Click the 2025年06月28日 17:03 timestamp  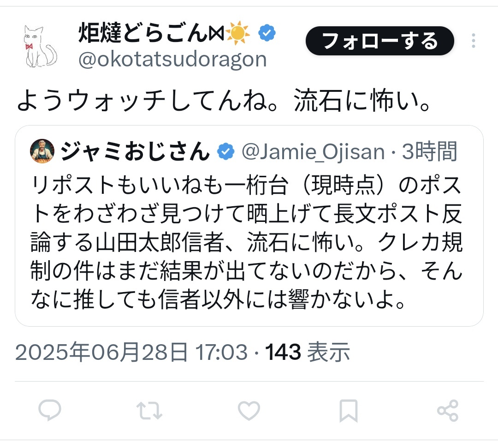[131, 352]
